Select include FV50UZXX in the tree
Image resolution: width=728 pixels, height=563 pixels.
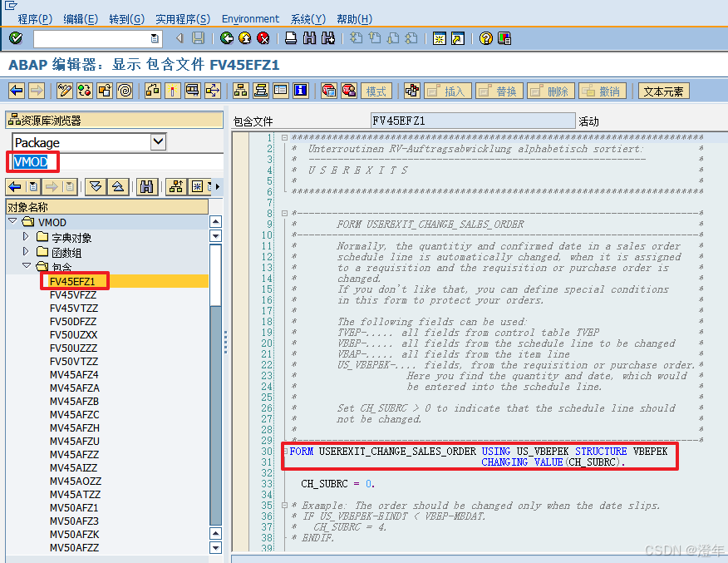pos(73,334)
